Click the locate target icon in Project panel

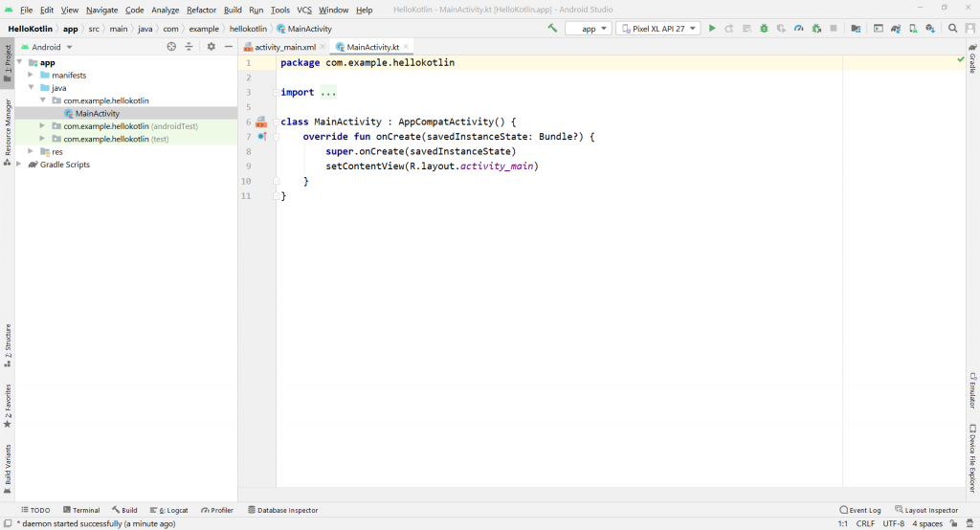(x=171, y=46)
